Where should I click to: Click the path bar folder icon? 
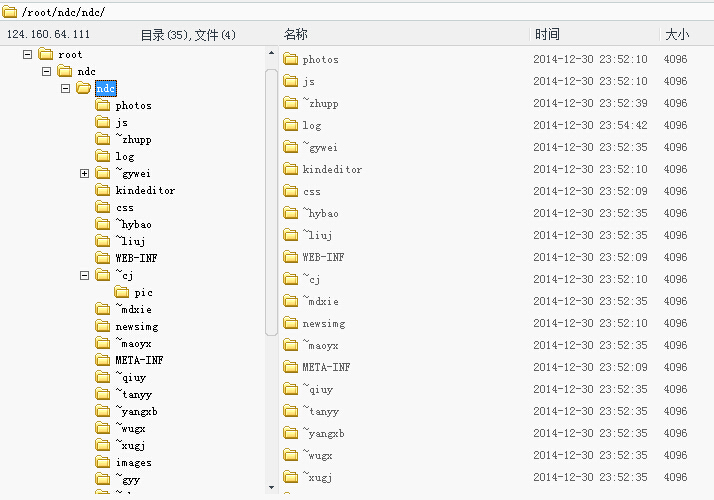point(10,12)
